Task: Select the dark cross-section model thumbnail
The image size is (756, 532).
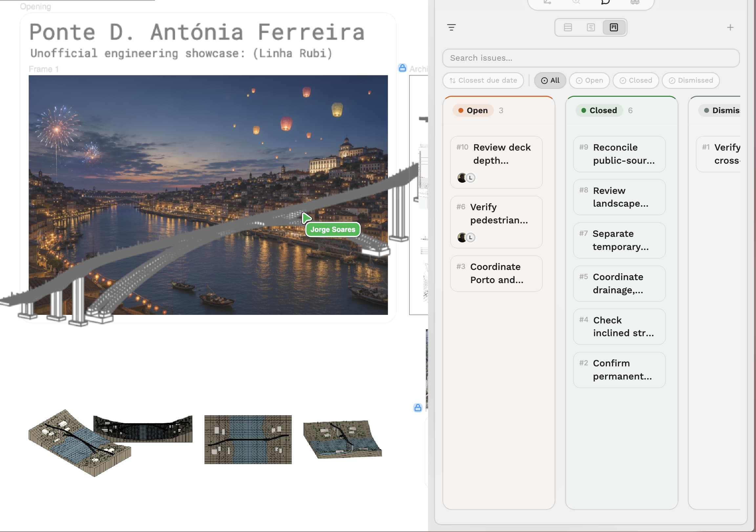Action: point(143,429)
